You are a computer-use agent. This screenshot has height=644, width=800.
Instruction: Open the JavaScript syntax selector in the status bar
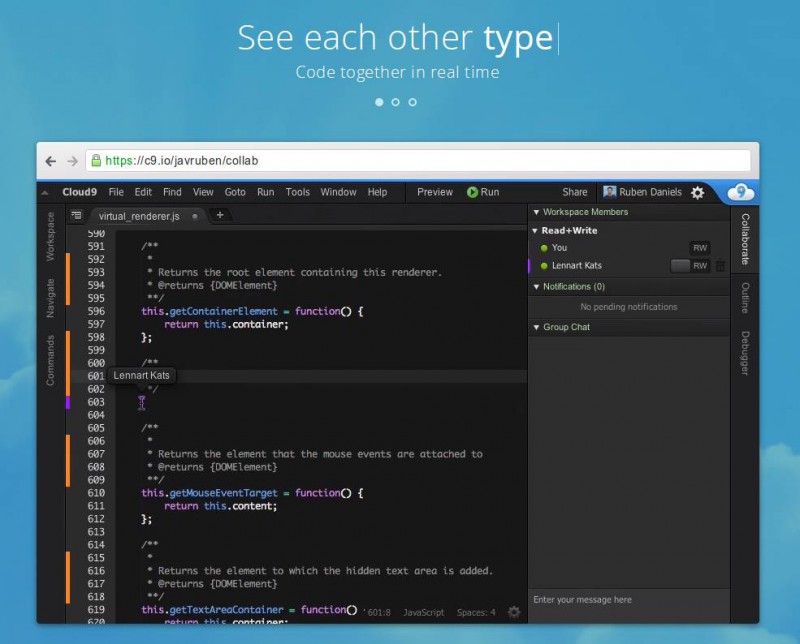pyautogui.click(x=424, y=612)
